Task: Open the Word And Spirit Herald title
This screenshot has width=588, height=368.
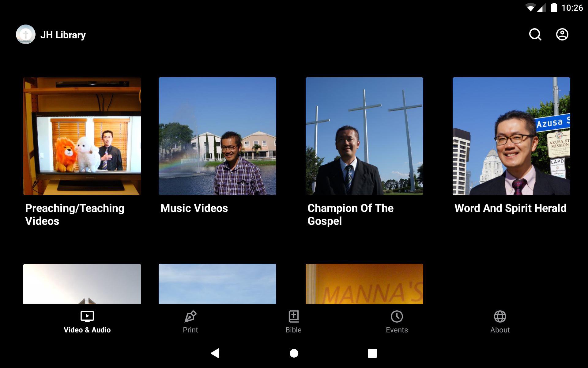Action: point(510,208)
